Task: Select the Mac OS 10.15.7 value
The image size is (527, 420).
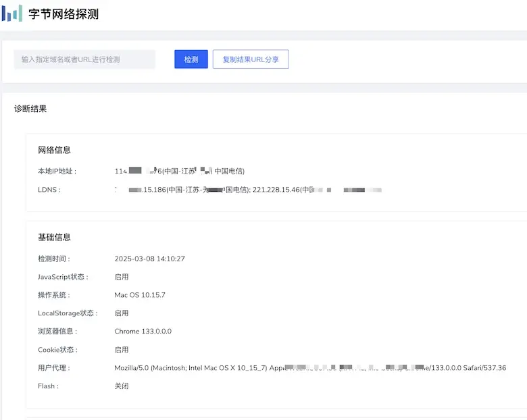Action: coord(140,295)
